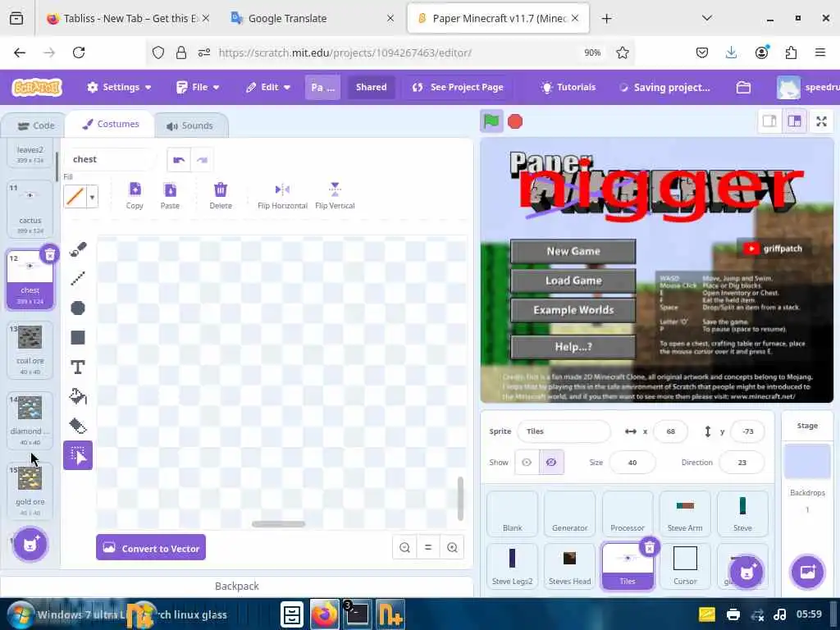Open Choose a Costume button
The image size is (840, 630).
point(30,545)
